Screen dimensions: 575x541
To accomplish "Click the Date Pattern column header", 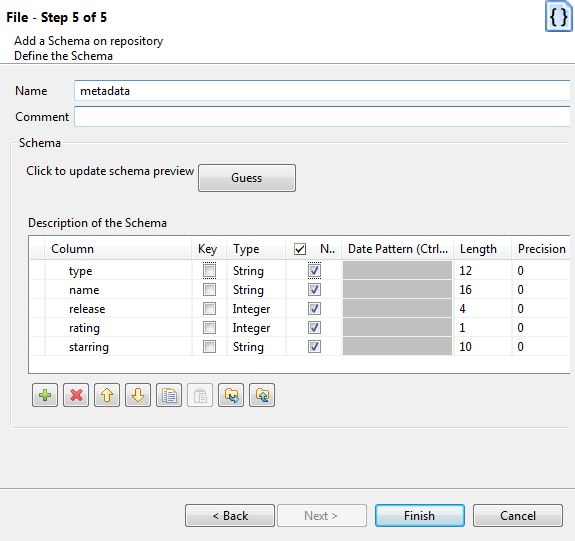I will pyautogui.click(x=398, y=249).
